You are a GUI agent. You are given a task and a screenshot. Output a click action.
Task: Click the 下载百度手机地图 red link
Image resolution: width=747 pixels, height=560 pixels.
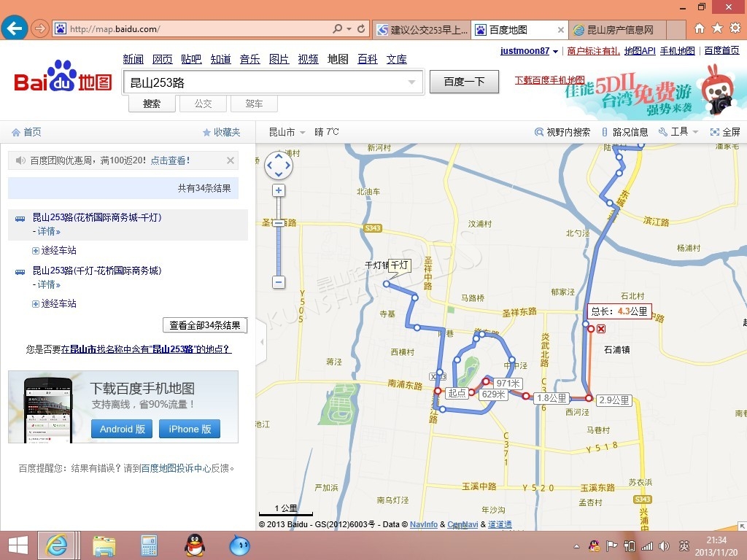click(x=549, y=79)
